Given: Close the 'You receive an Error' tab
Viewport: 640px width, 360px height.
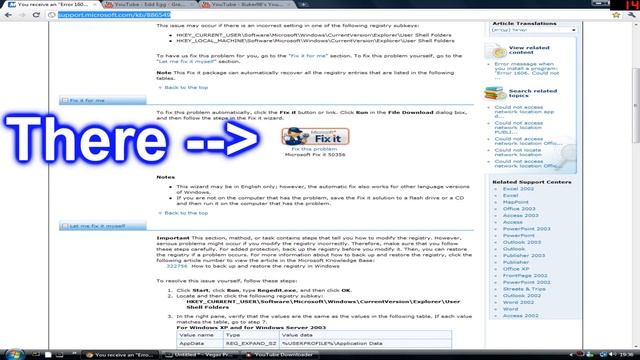Looking at the screenshot, I should pos(96,4).
